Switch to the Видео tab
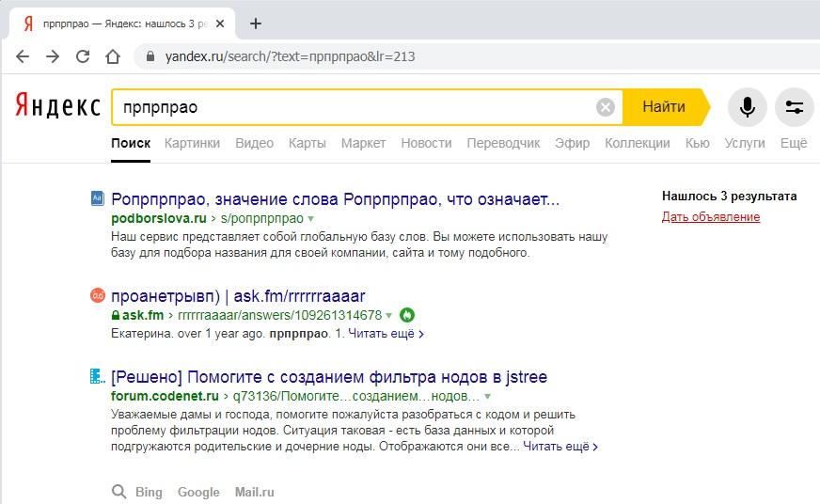 click(x=254, y=143)
